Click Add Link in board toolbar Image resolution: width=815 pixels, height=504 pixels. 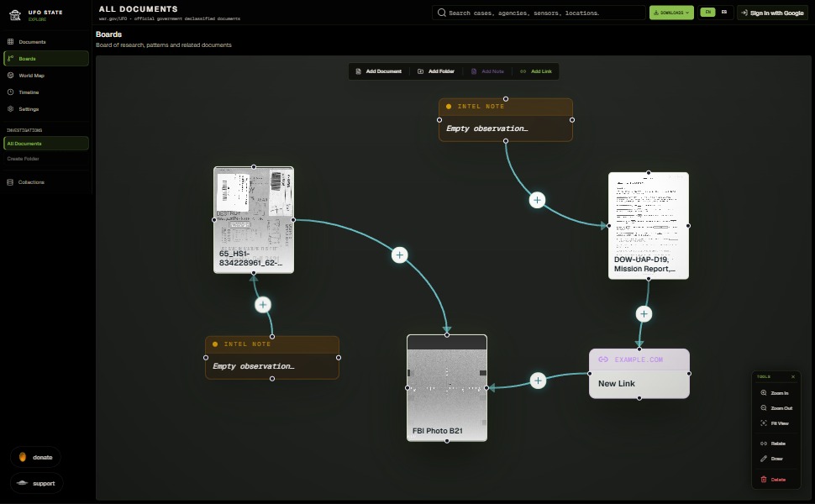click(536, 71)
